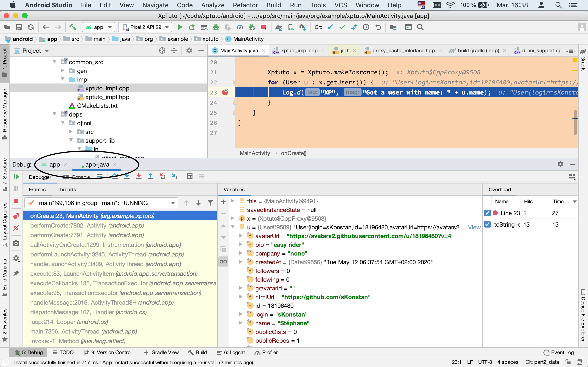Viewport: 588px width, 367px height.
Task: Switch to the xptuto_impl.cpp editor tab
Action: [x=299, y=50]
